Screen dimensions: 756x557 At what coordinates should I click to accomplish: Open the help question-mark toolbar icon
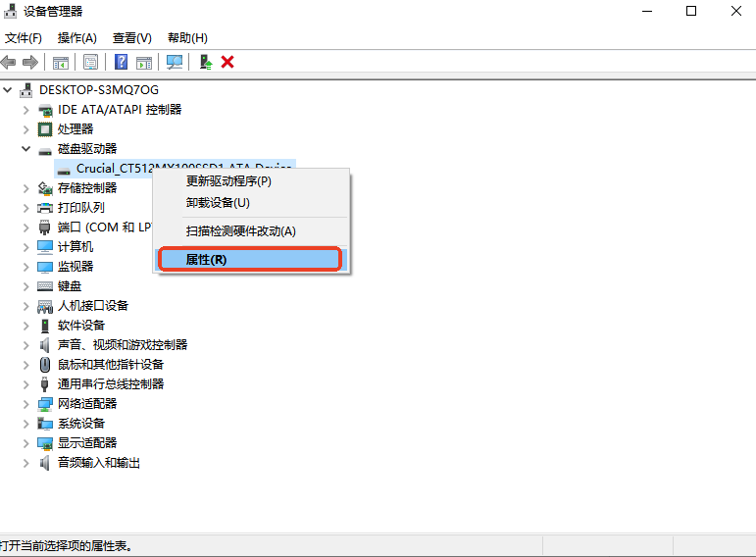click(x=121, y=62)
